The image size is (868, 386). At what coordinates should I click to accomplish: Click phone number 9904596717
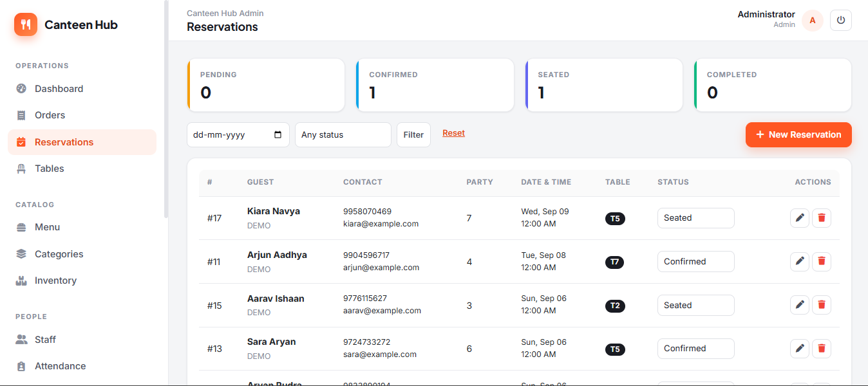click(366, 255)
